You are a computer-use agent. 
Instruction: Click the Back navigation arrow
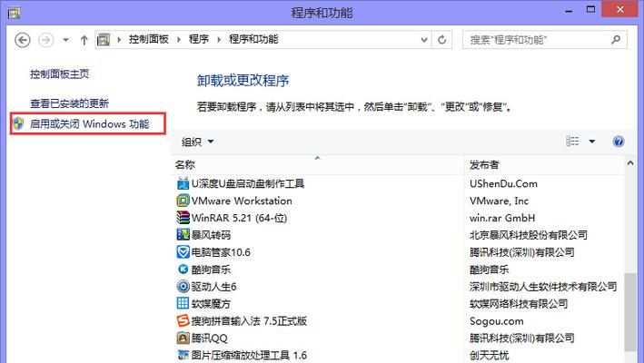pos(22,40)
